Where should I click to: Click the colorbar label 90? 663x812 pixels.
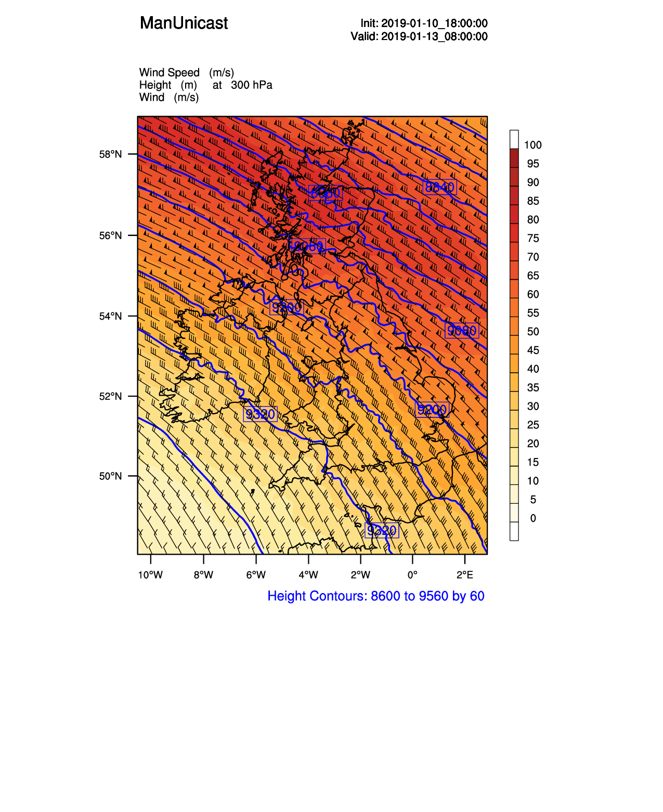(533, 182)
